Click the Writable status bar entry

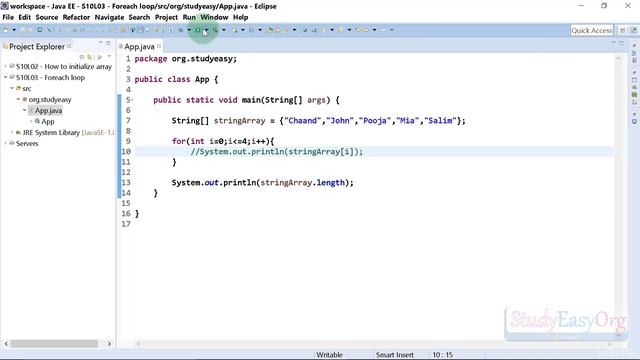329,355
